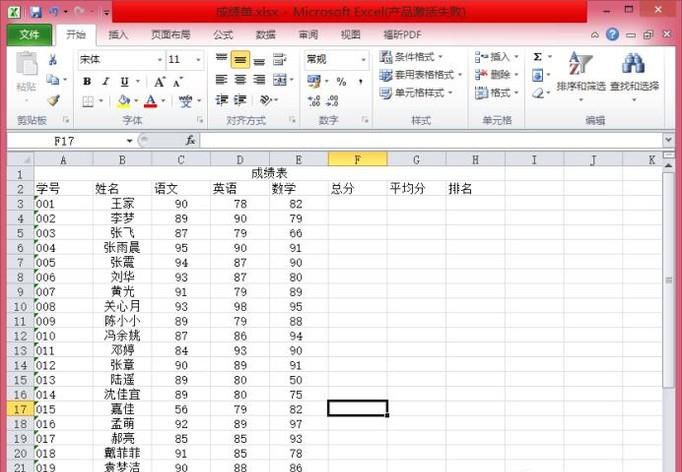Image resolution: width=682 pixels, height=472 pixels.
Task: Click the Copy icon in clipboard group
Action: [x=53, y=80]
